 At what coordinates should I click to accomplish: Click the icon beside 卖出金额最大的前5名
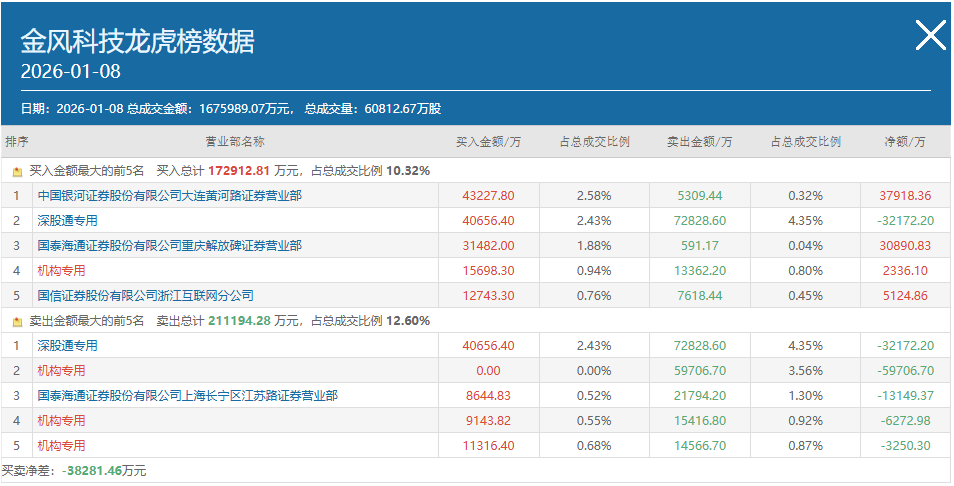[x=17, y=322]
